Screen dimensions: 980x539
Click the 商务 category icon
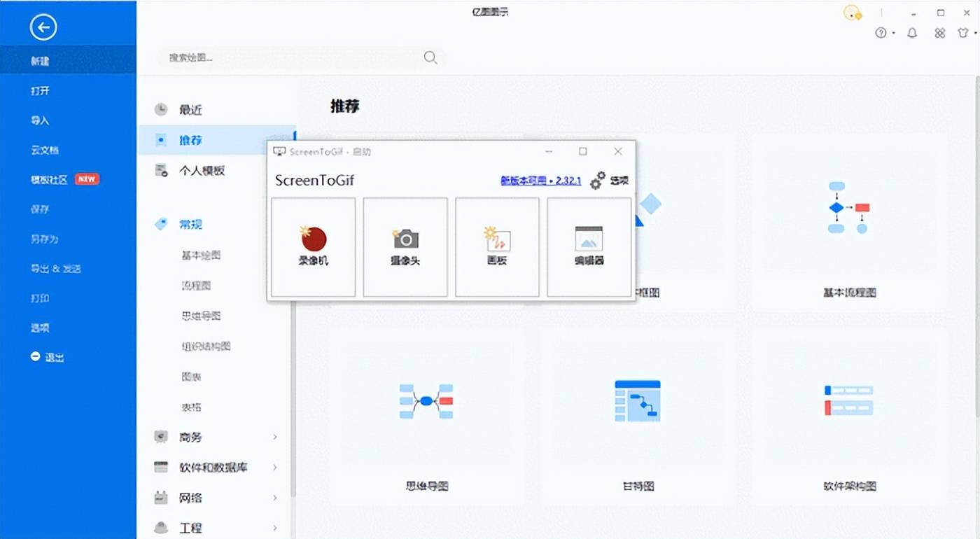click(161, 437)
